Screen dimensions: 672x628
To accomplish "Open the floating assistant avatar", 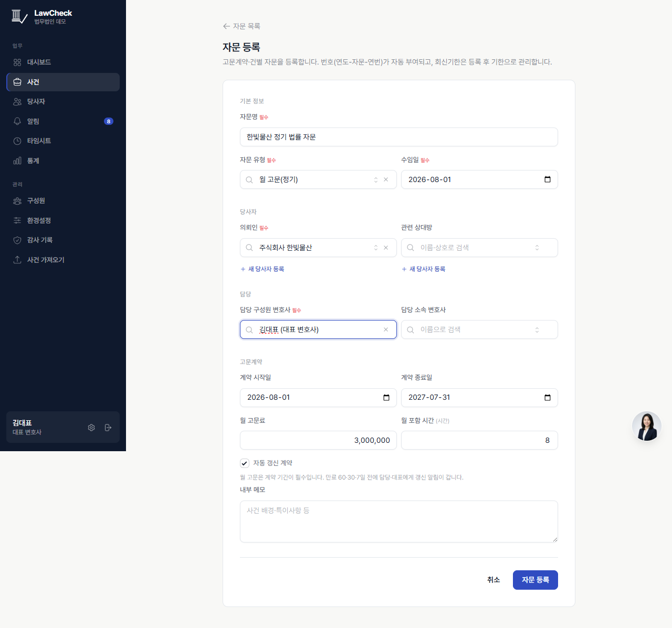I will [647, 426].
